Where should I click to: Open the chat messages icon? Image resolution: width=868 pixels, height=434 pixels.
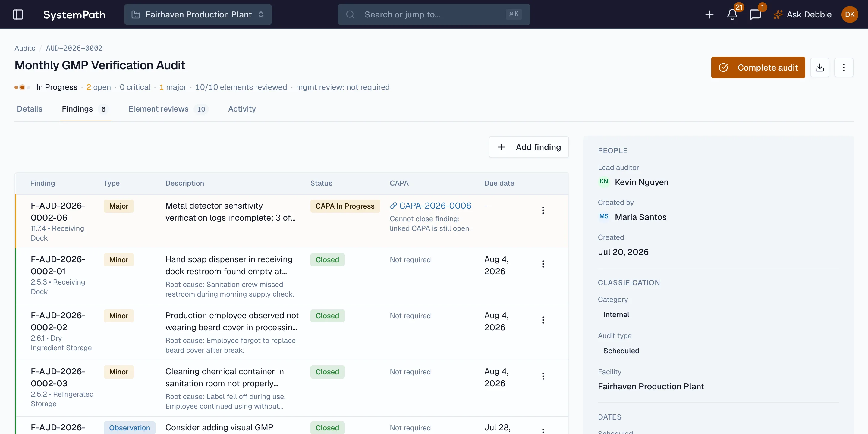pyautogui.click(x=755, y=14)
